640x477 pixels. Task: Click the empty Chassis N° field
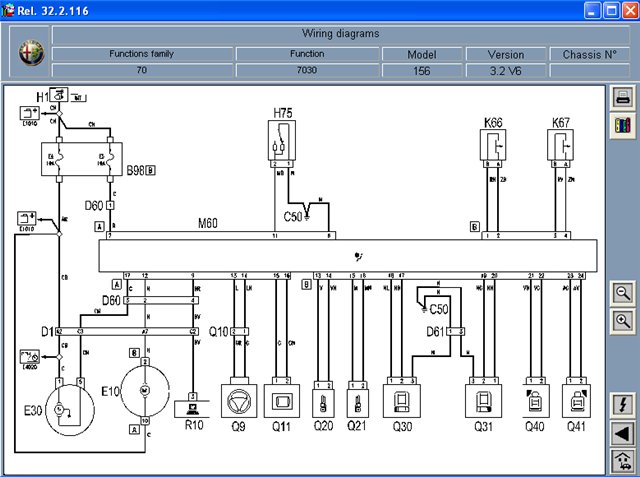589,71
